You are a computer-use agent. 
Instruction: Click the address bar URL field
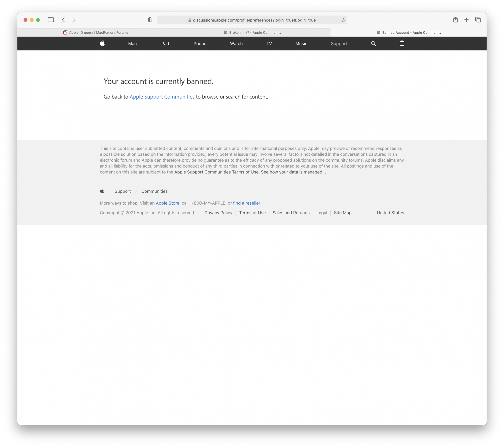[252, 20]
